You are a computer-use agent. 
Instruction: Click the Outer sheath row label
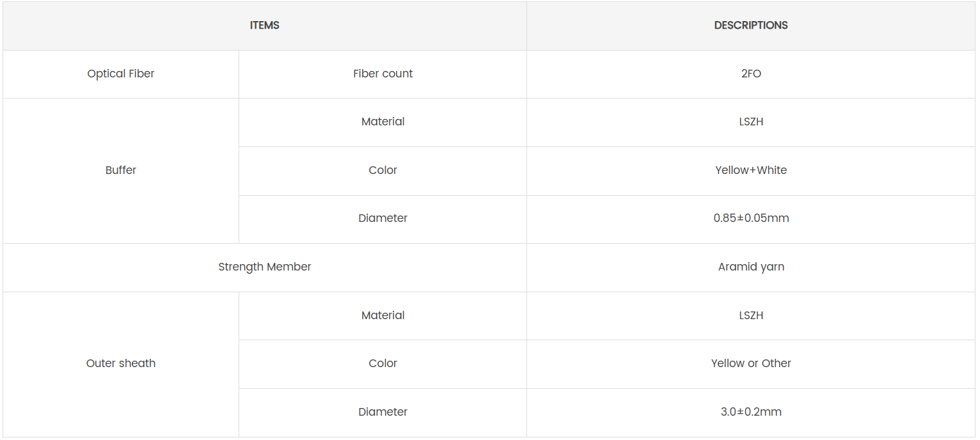tap(121, 363)
